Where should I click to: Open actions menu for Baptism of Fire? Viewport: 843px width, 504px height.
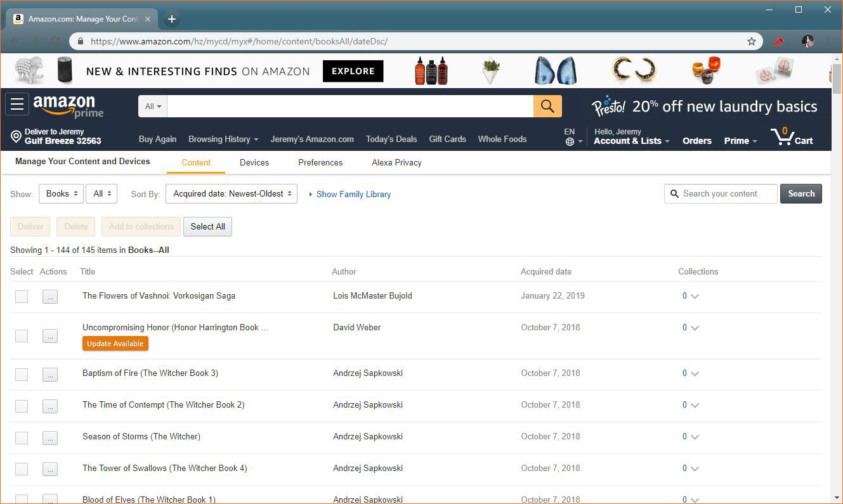[x=50, y=374]
